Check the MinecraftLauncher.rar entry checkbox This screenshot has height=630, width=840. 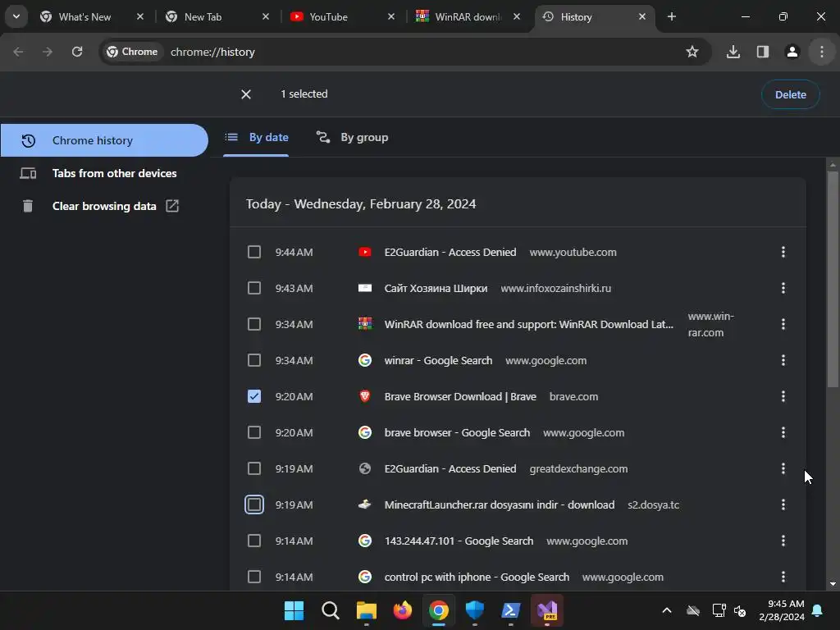coord(254,504)
